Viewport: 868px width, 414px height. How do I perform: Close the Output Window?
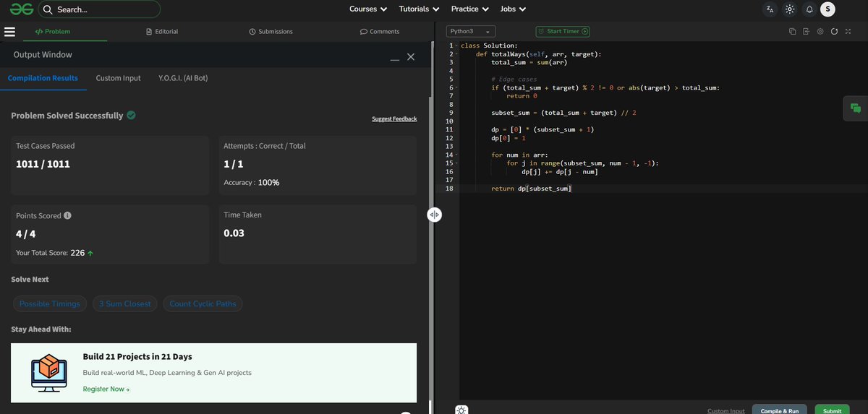411,56
